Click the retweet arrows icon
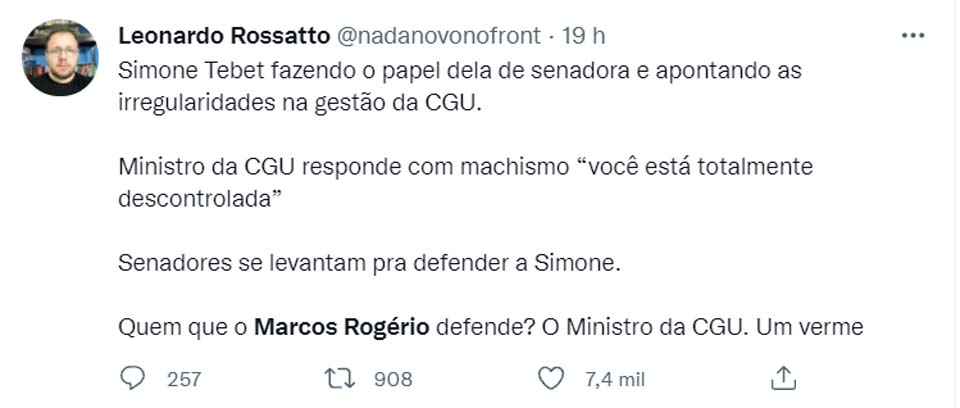 tap(340, 377)
